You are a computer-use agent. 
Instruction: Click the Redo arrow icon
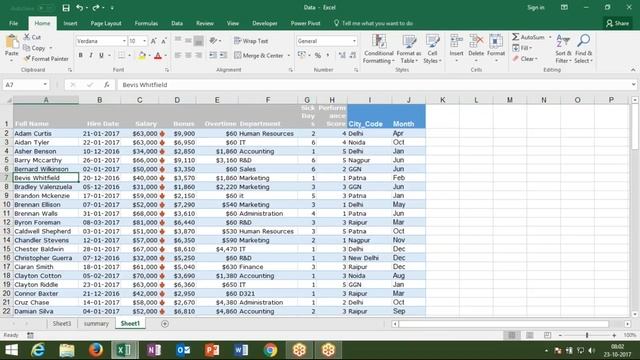[96, 8]
